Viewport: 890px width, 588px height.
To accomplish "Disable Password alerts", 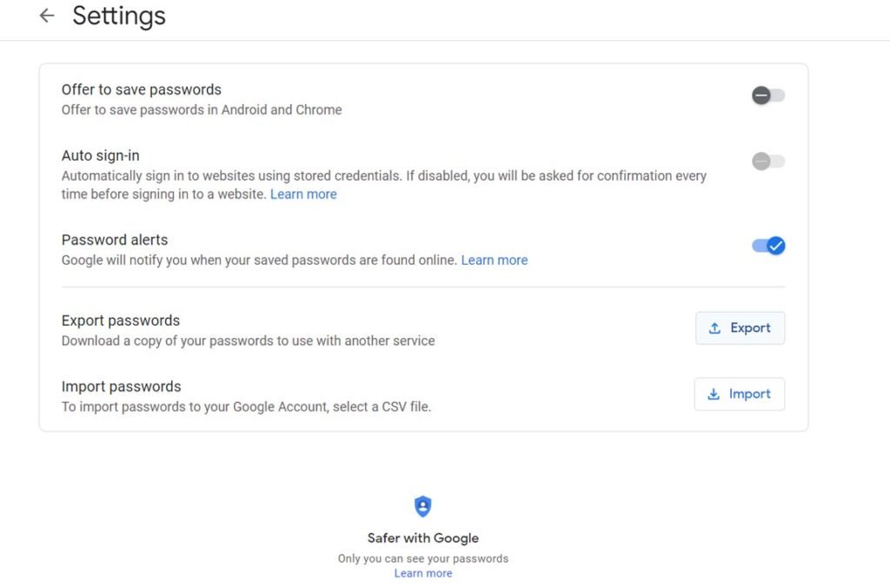I will [767, 246].
